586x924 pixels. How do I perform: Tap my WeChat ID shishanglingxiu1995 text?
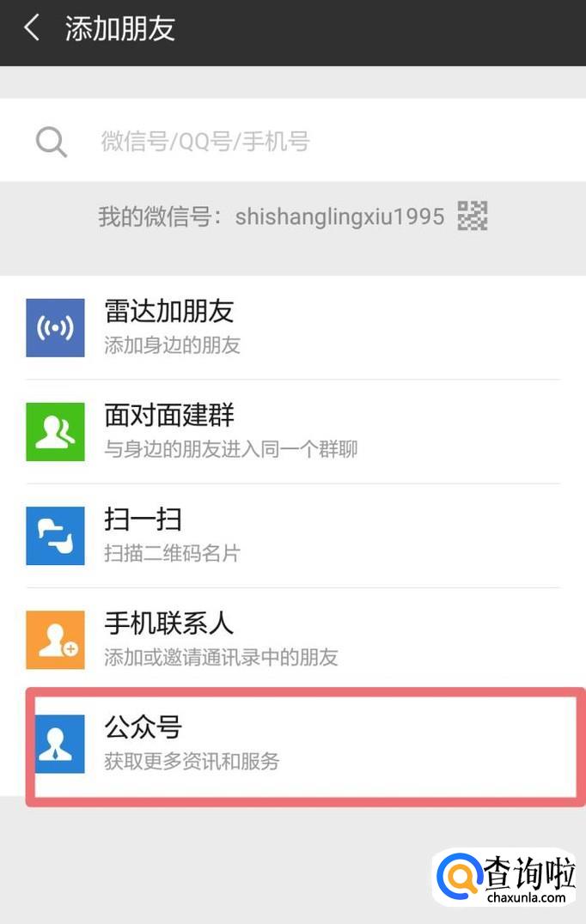(x=339, y=216)
